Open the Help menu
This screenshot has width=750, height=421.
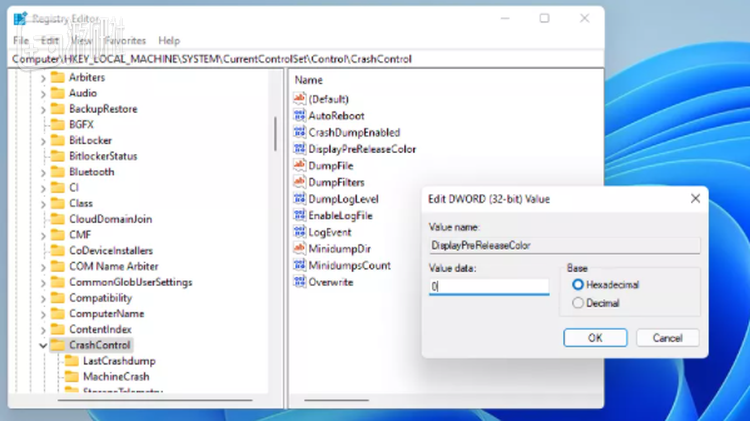click(169, 41)
